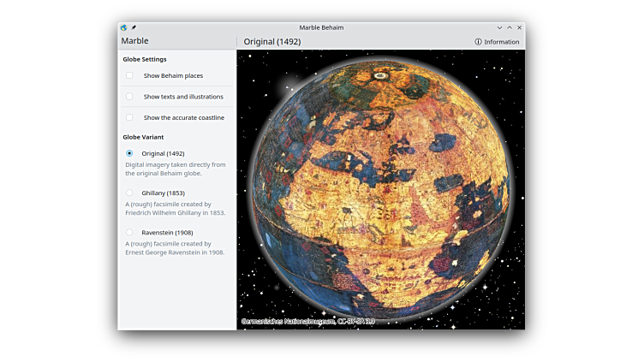The image size is (644, 362).
Task: Select the Original (1492) globe variant
Action: pos(129,154)
